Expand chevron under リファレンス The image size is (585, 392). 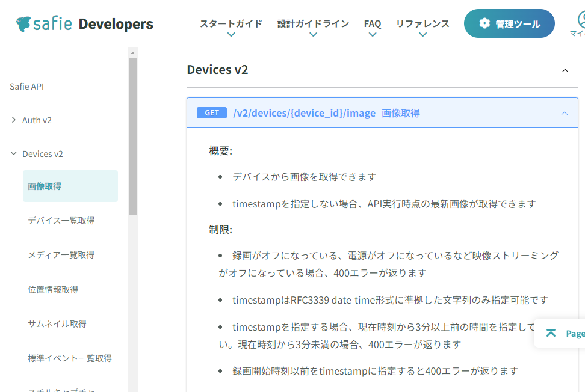(422, 35)
